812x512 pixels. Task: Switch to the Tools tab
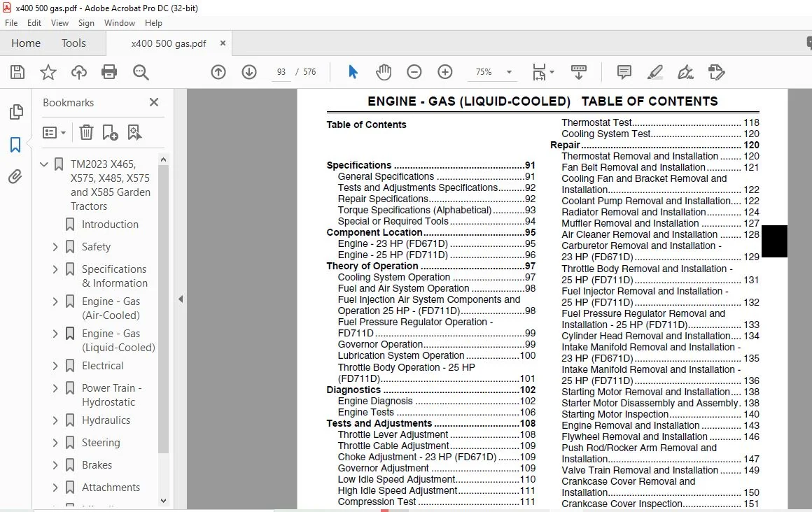coord(73,43)
